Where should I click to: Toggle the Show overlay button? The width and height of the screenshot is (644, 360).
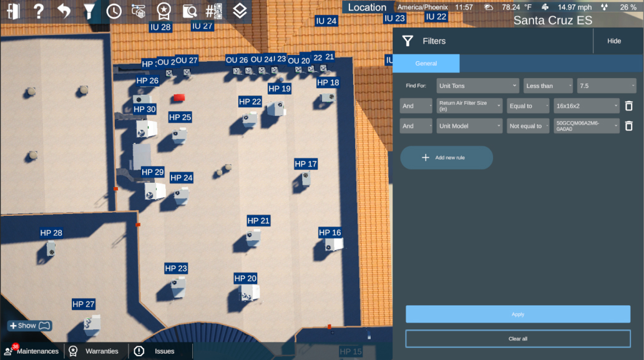[x=29, y=326]
